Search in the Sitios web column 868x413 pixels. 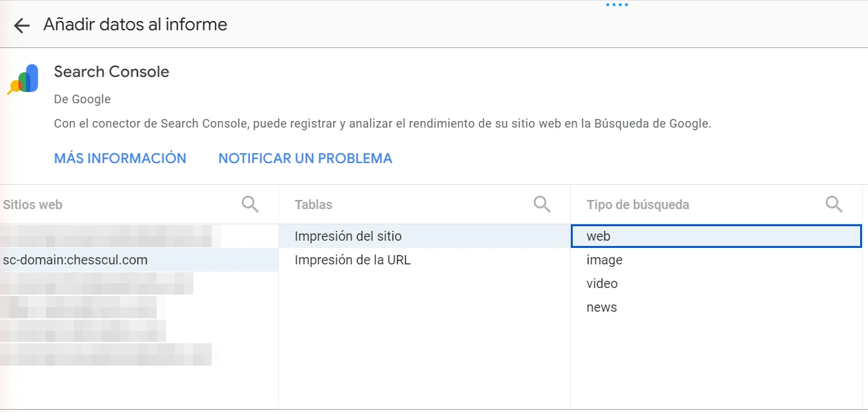coord(251,205)
